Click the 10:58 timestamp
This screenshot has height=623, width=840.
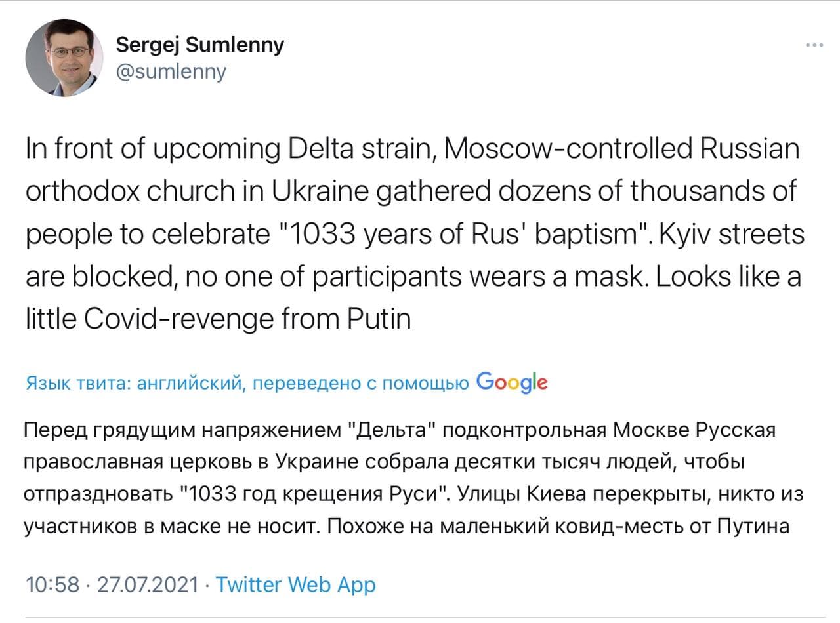[x=52, y=584]
